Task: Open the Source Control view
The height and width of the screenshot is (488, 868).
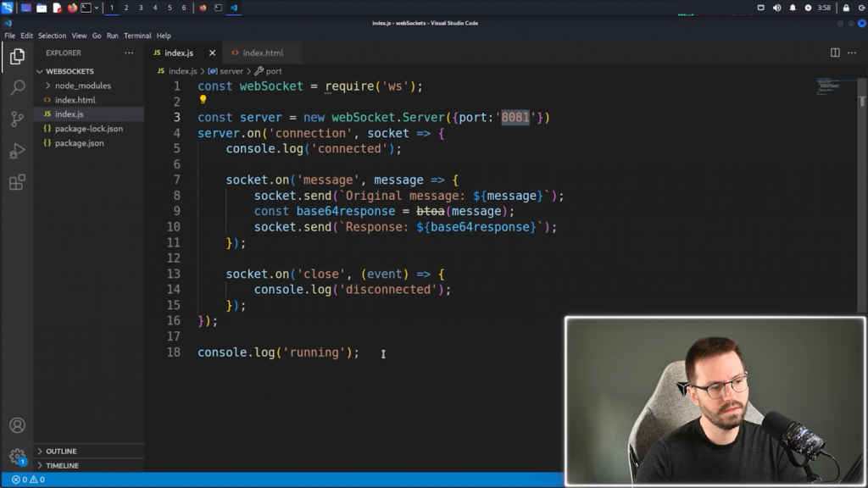Action: pos(17,119)
